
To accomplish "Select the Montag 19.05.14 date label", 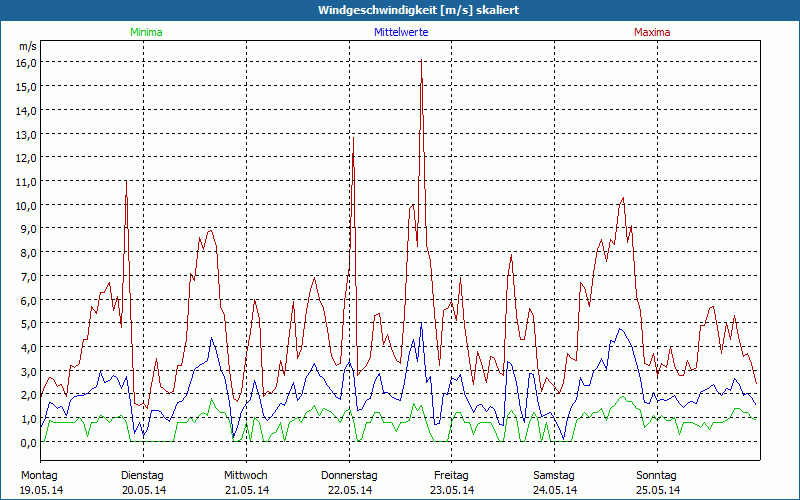I will click(x=40, y=482).
